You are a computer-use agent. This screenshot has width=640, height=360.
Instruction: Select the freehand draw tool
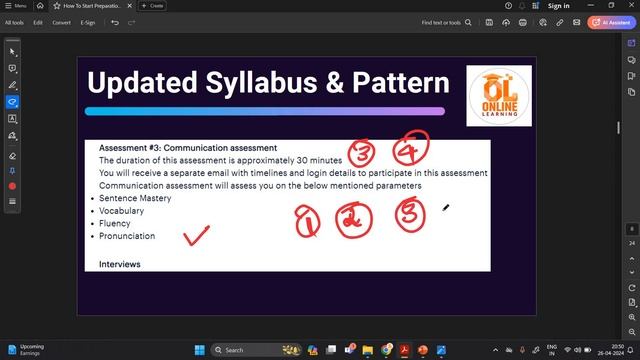[12, 102]
